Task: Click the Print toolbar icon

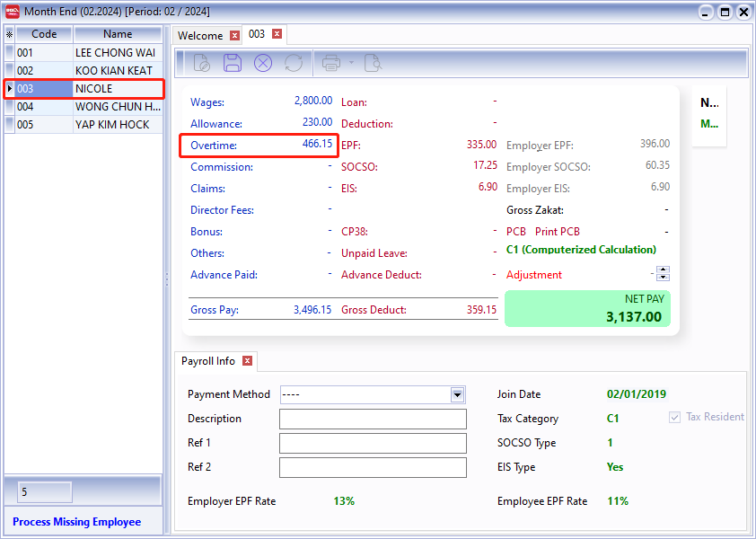Action: (x=331, y=63)
